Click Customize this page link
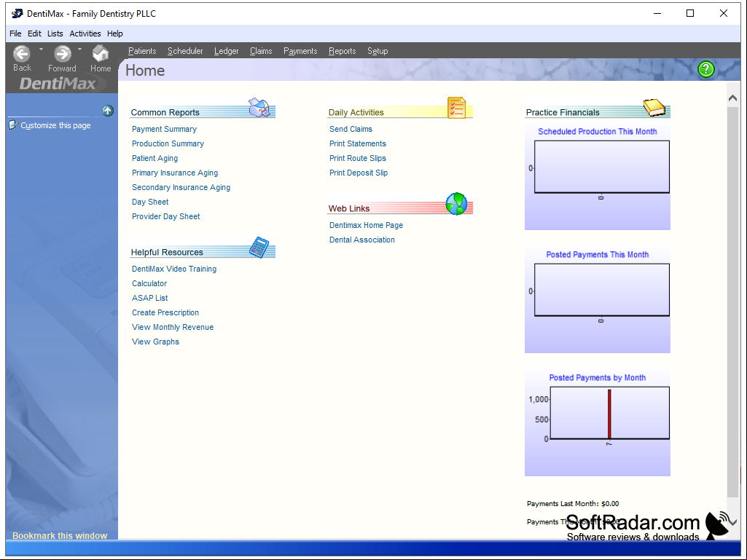This screenshot has width=747, height=560. [55, 125]
